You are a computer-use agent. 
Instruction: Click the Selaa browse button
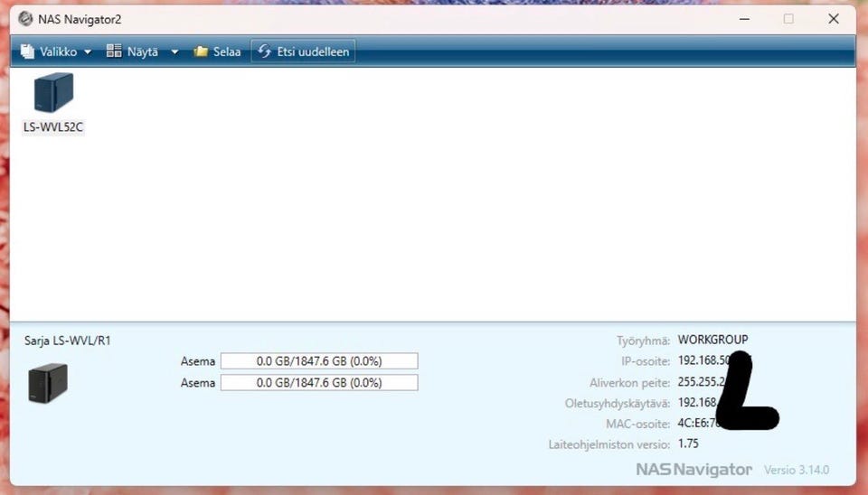point(217,51)
